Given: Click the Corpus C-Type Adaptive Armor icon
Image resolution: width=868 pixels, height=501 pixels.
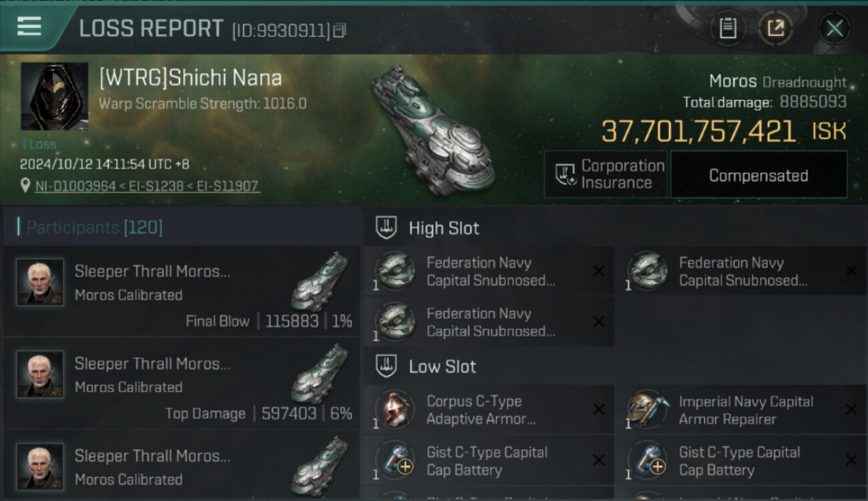Looking at the screenshot, I should (395, 409).
